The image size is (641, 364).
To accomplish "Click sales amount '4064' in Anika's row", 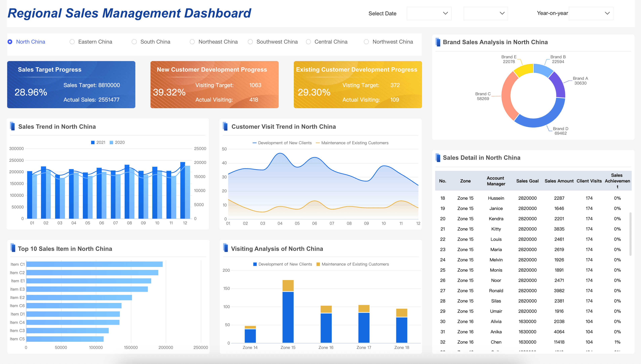I will pos(559,332).
